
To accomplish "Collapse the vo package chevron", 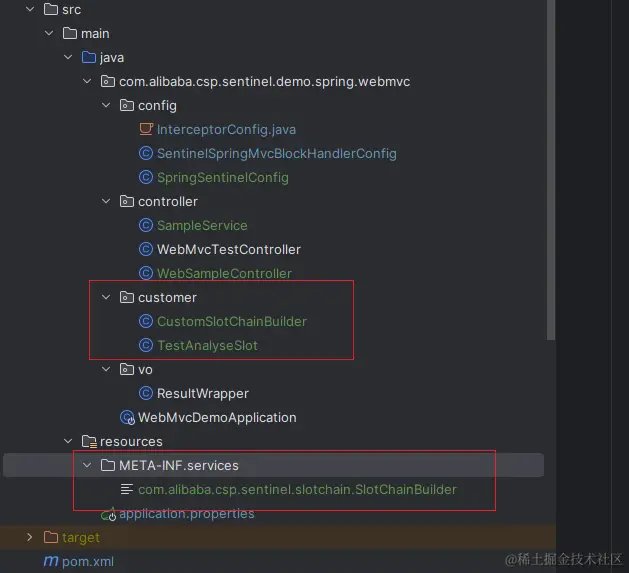I will tap(106, 369).
